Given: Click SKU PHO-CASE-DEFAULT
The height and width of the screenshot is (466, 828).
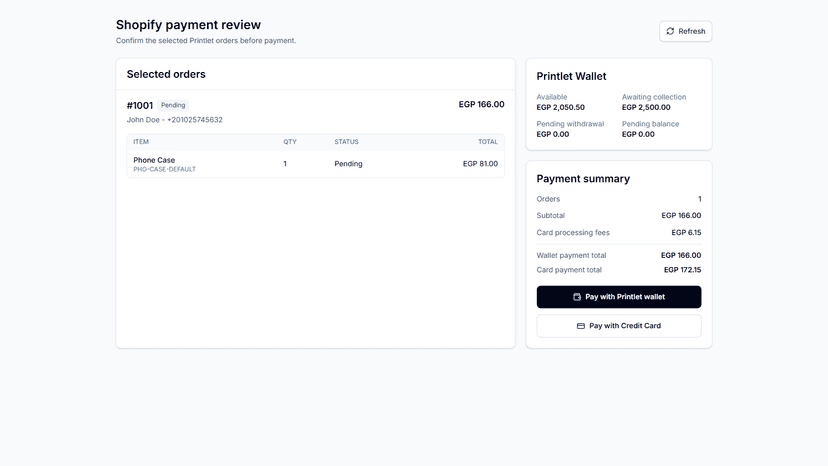Looking at the screenshot, I should pos(164,170).
